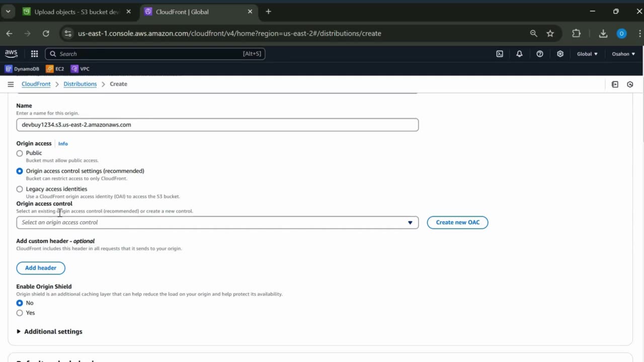644x362 pixels.
Task: Open the zoom magnifier icon in address bar
Action: [x=533, y=33]
